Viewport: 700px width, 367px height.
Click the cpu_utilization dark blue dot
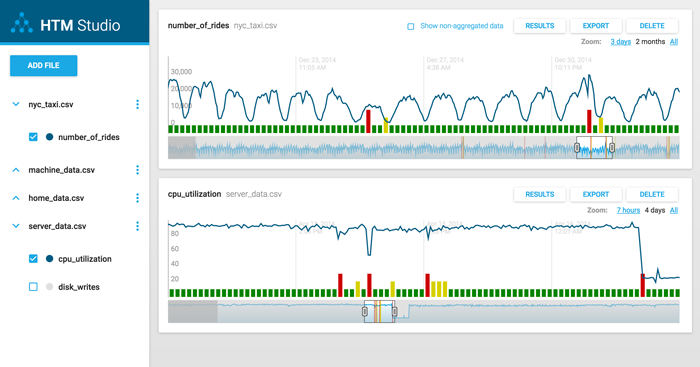[x=50, y=259]
